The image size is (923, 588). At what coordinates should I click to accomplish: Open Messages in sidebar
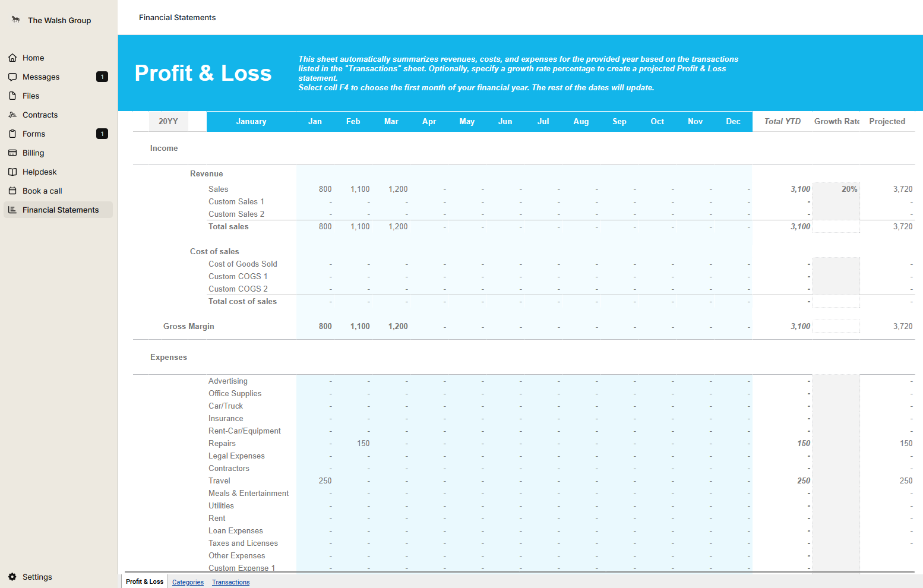point(58,77)
